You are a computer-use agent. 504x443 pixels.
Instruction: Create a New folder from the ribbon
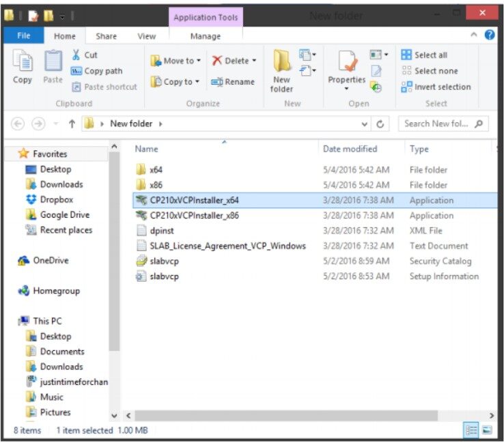281,70
